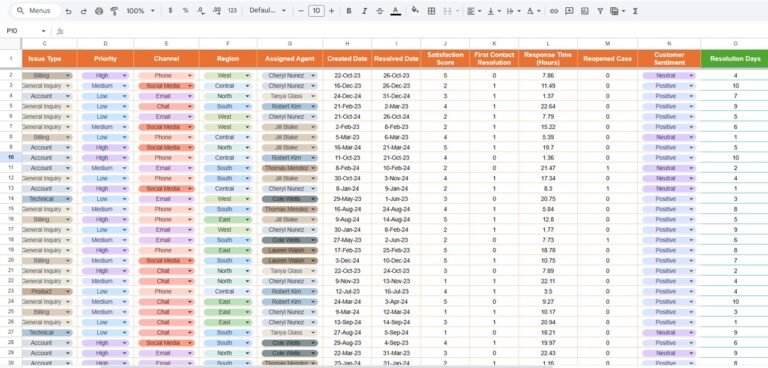
Task: Select created date 22-Oct-23 in row 2
Action: (347, 76)
